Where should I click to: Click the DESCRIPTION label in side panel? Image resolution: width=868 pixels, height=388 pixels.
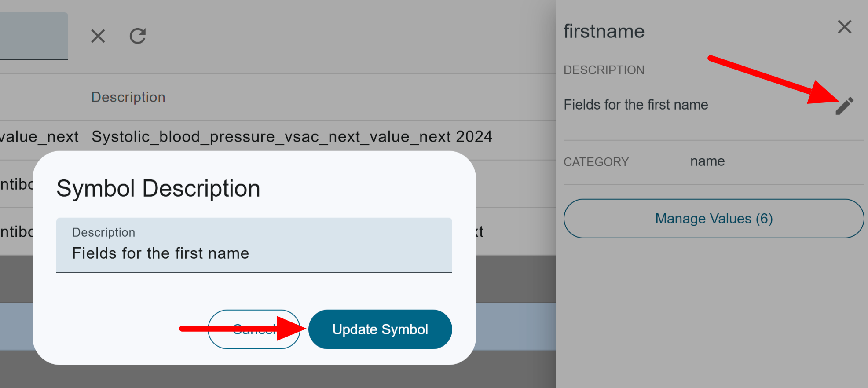[604, 70]
